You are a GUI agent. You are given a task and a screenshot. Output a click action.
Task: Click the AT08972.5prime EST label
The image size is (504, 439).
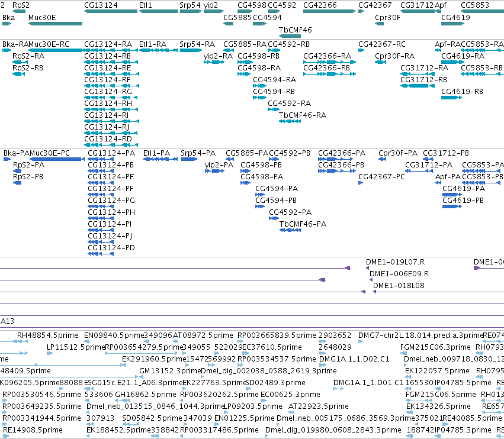(203, 335)
